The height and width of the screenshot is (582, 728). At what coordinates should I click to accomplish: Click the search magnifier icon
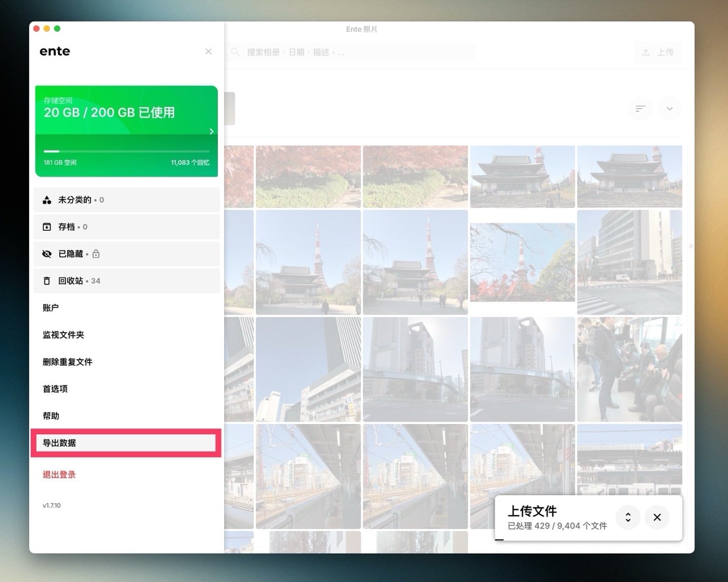pyautogui.click(x=235, y=52)
